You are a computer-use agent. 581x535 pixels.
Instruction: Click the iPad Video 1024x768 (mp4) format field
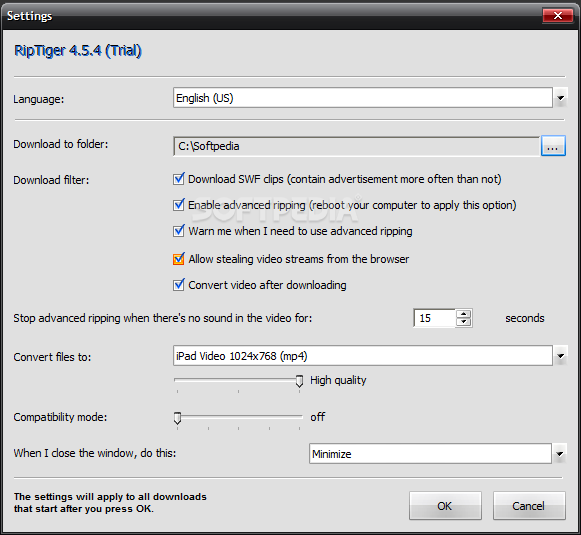(x=363, y=356)
